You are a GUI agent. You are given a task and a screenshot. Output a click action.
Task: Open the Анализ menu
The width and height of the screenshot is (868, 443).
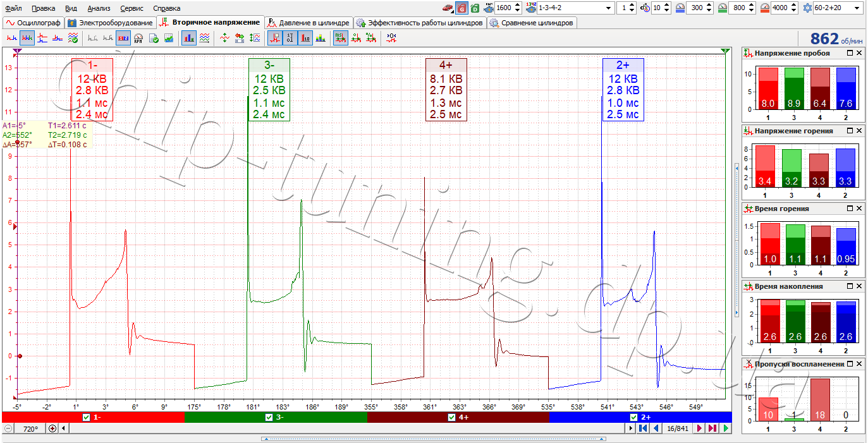99,8
